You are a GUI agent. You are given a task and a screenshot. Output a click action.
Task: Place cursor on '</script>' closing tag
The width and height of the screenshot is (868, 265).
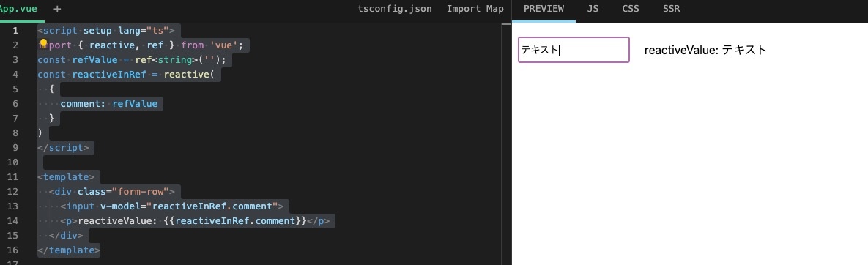point(63,148)
